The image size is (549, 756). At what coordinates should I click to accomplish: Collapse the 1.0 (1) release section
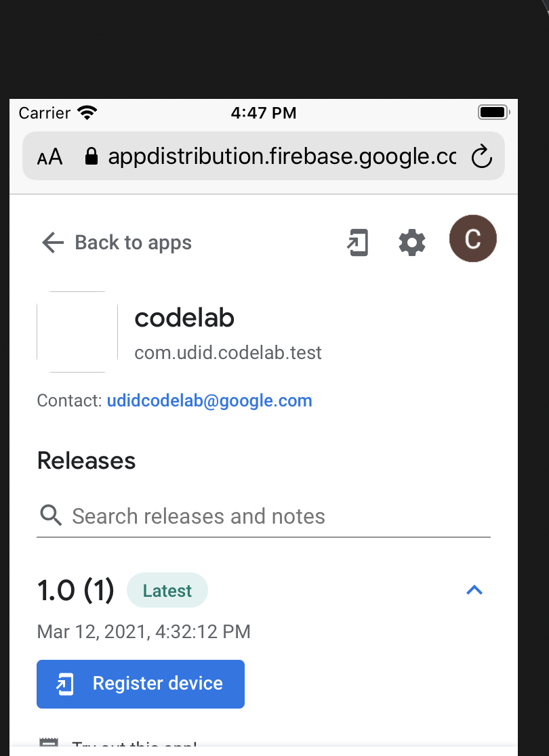pos(474,590)
